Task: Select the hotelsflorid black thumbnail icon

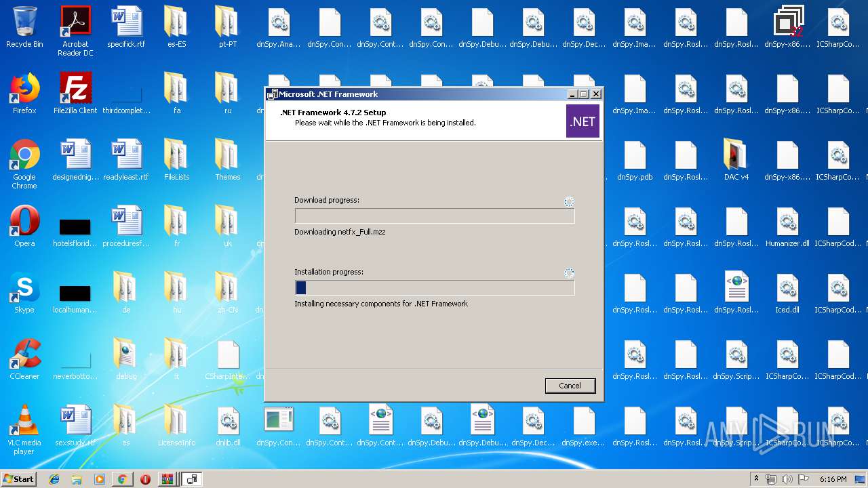Action: coord(75,231)
